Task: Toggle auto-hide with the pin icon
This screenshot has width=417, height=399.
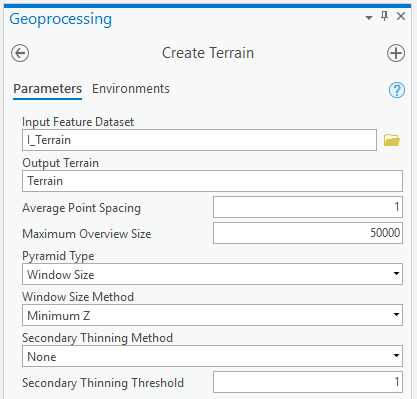Action: [x=384, y=16]
